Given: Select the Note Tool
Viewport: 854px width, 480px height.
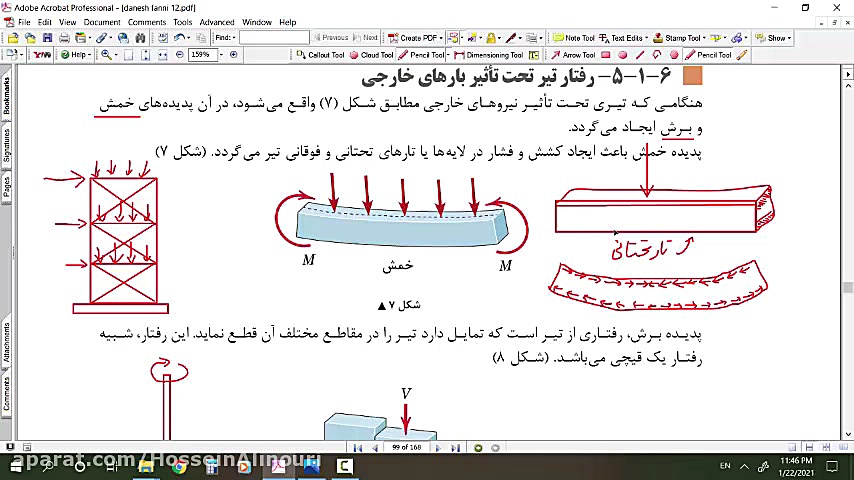Looking at the screenshot, I should tap(574, 38).
